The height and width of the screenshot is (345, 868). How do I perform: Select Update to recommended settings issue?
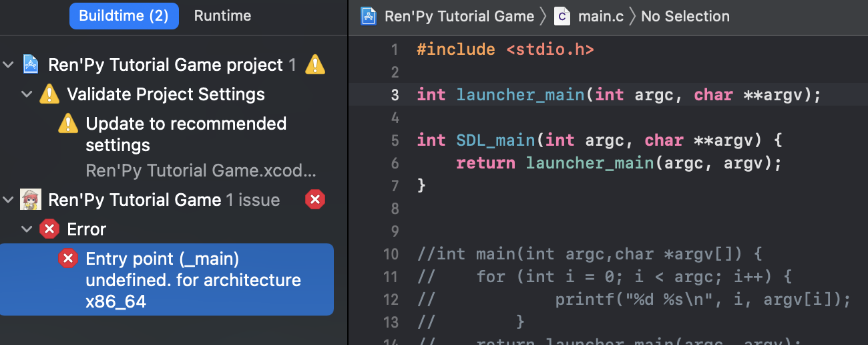(186, 134)
